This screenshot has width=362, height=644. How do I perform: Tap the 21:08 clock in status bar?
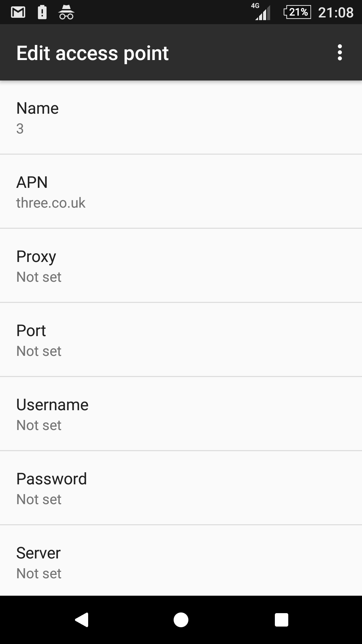(x=336, y=13)
